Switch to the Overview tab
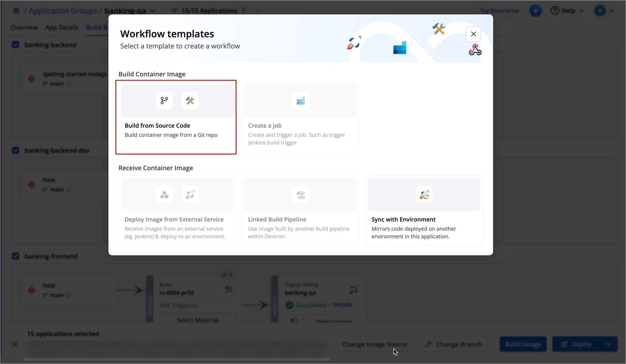Screen dimensions: 626x364 click(x=24, y=27)
